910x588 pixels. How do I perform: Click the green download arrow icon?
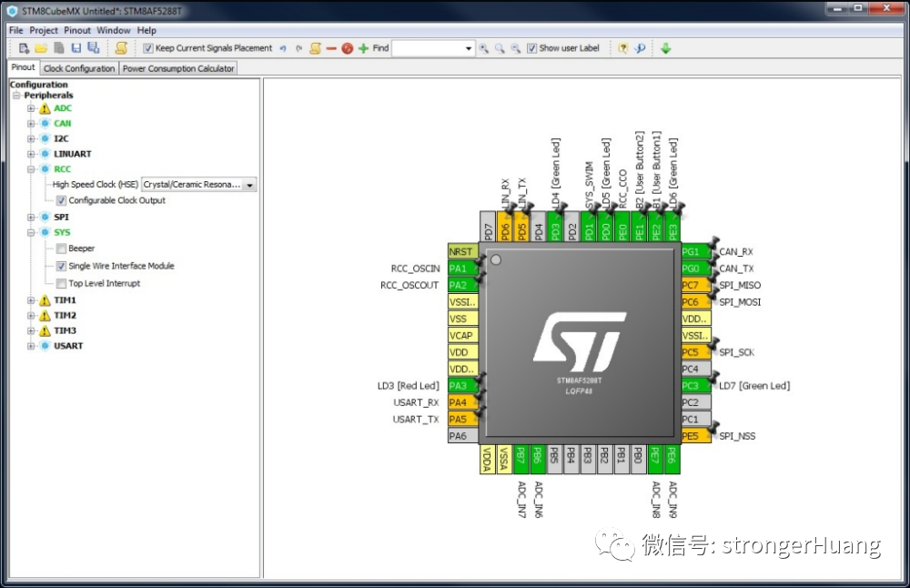click(x=663, y=47)
